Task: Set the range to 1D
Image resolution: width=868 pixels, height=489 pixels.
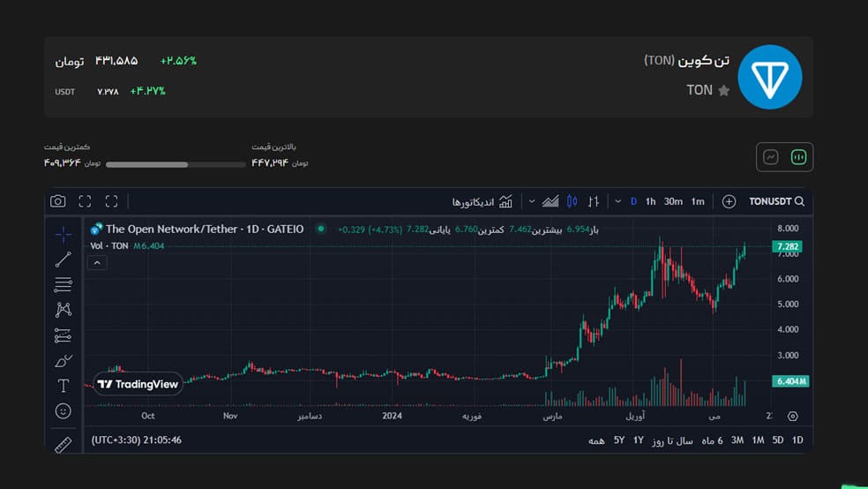Action: click(797, 440)
